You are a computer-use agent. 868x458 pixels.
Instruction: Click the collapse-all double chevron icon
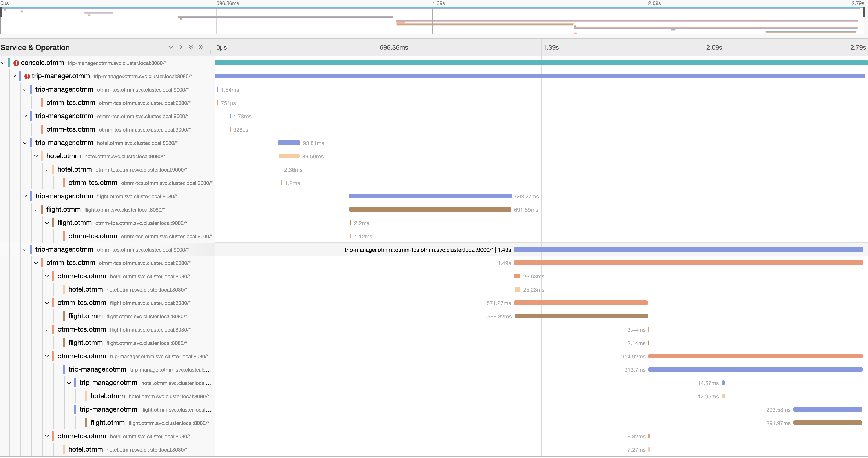[x=201, y=47]
